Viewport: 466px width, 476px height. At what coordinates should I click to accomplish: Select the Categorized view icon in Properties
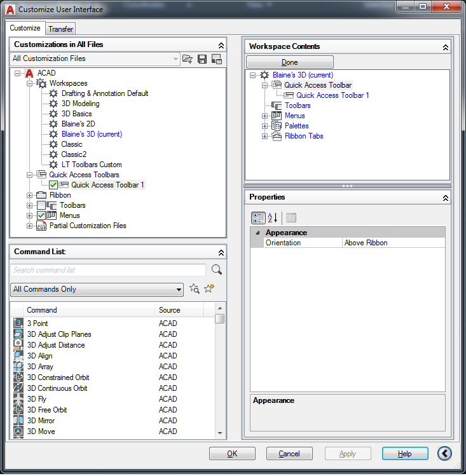tap(258, 217)
